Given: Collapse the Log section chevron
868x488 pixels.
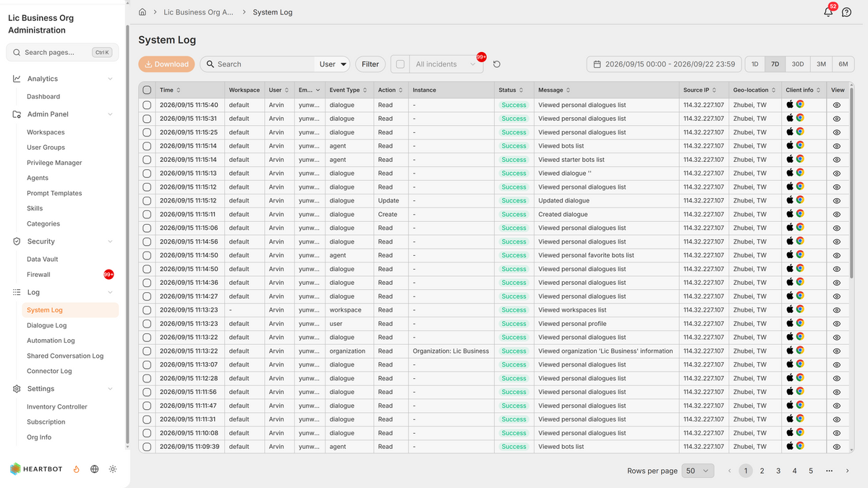Looking at the screenshot, I should point(110,292).
